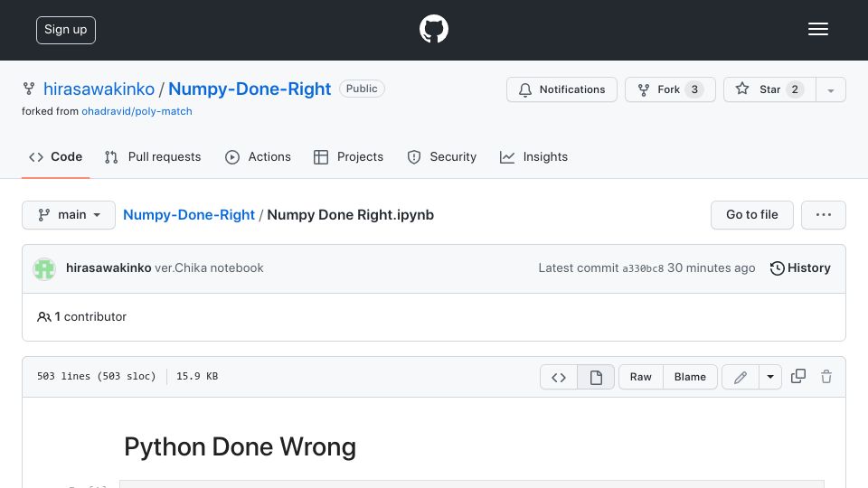This screenshot has width=868, height=488.
Task: Open the ohadravid/poly-match fork source
Action: [137, 111]
